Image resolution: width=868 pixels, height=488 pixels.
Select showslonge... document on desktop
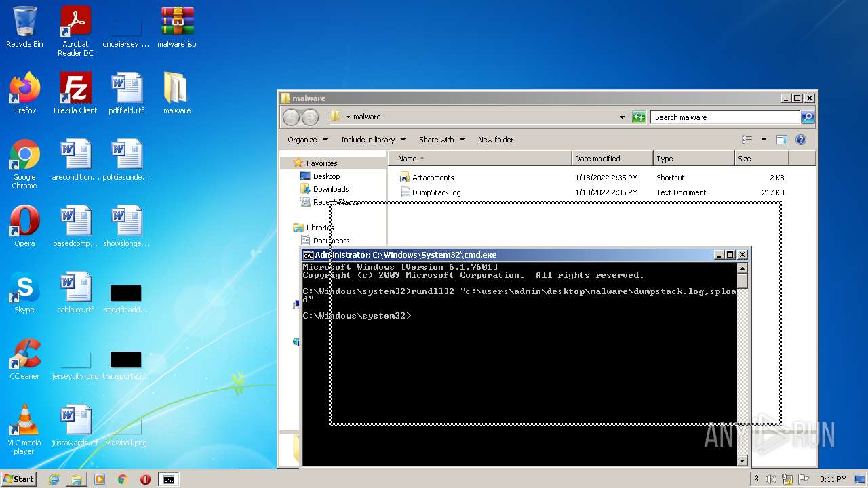click(126, 226)
